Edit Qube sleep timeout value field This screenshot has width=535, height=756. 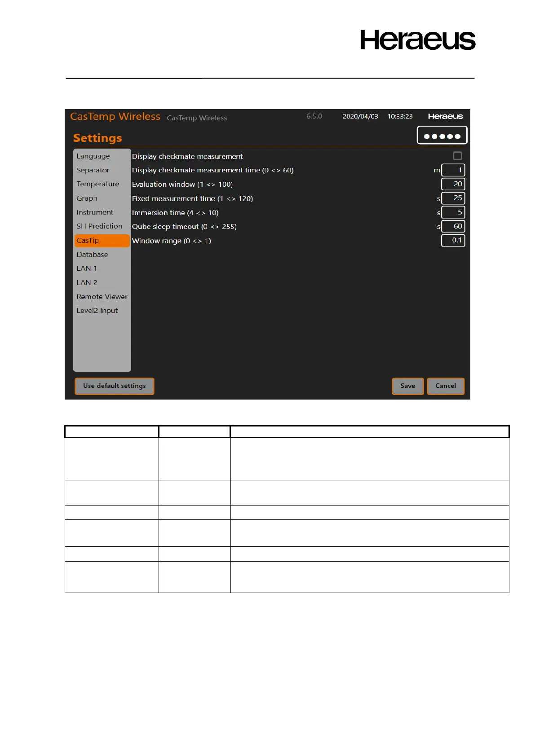pyautogui.click(x=453, y=226)
